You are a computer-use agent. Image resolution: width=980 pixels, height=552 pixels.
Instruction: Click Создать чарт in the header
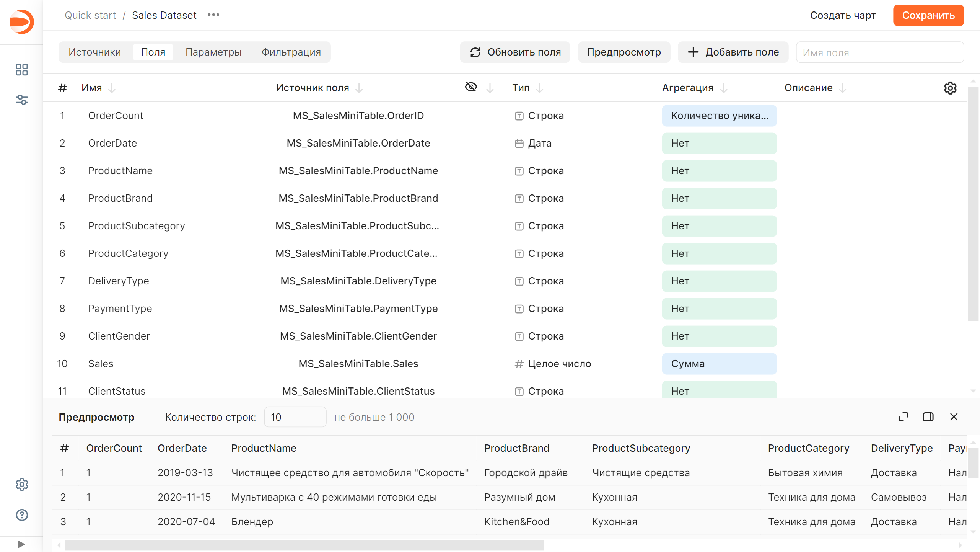pyautogui.click(x=843, y=15)
